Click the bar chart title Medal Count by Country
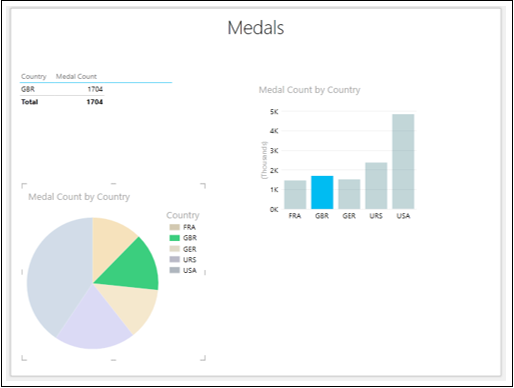The height and width of the screenshot is (388, 514). (309, 90)
